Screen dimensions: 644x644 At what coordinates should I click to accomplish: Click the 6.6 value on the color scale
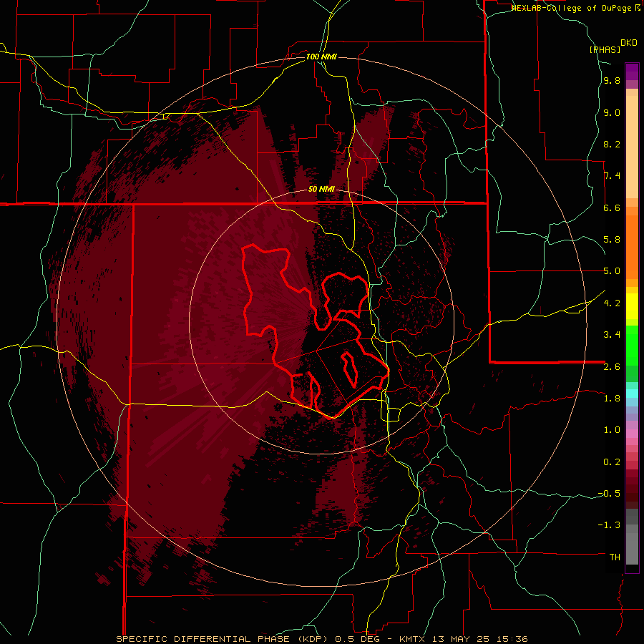point(612,208)
